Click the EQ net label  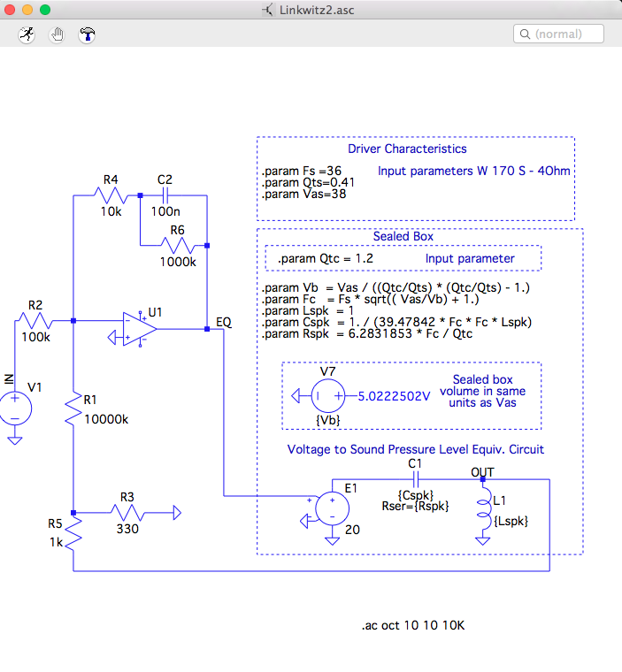click(x=224, y=322)
